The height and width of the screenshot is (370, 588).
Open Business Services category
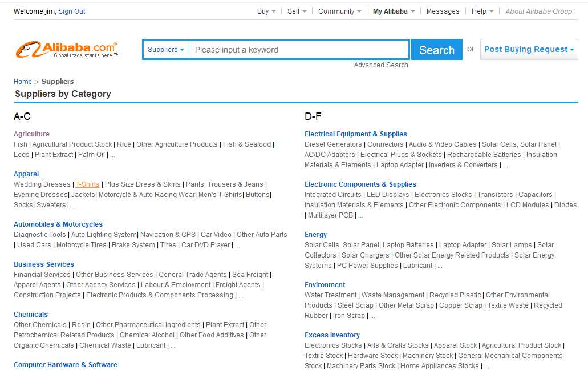[x=44, y=264]
